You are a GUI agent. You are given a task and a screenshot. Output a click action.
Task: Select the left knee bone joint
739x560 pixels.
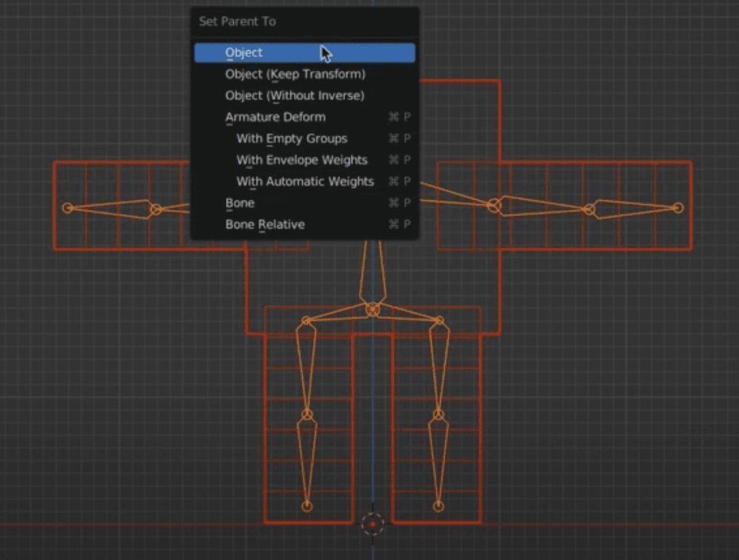307,414
